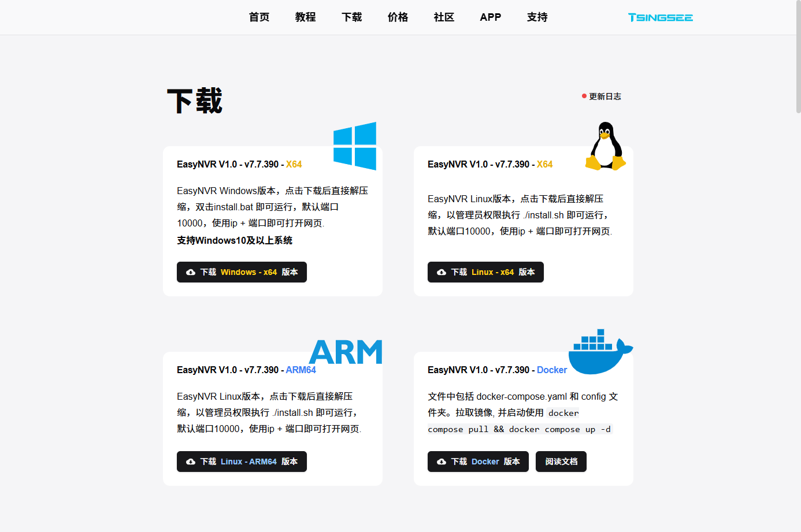Click the TSINGSEE logo
The image size is (801, 532).
661,17
